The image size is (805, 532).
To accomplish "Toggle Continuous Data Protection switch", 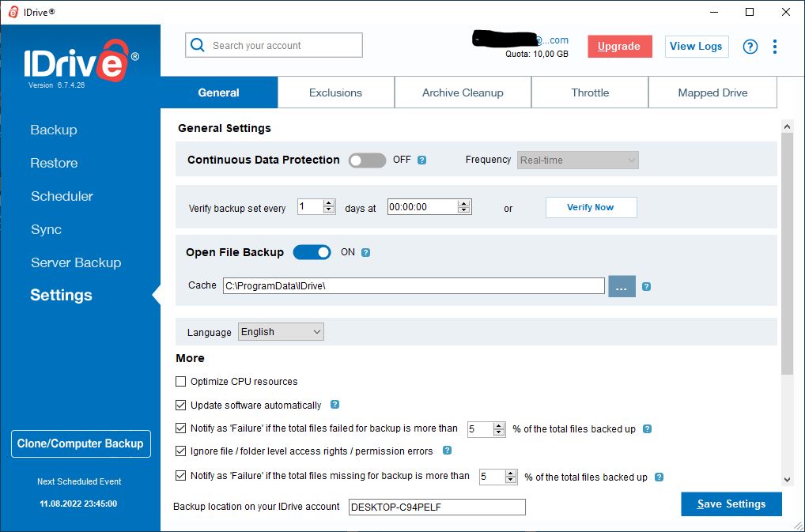I will [x=367, y=160].
